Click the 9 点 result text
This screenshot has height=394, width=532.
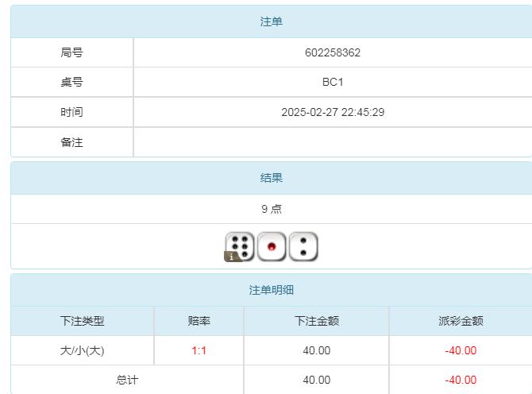pyautogui.click(x=271, y=209)
